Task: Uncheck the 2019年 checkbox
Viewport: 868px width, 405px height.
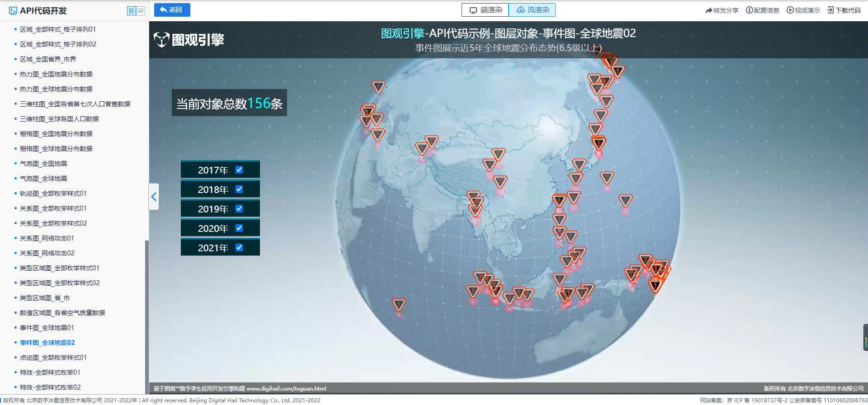Action: coord(240,209)
